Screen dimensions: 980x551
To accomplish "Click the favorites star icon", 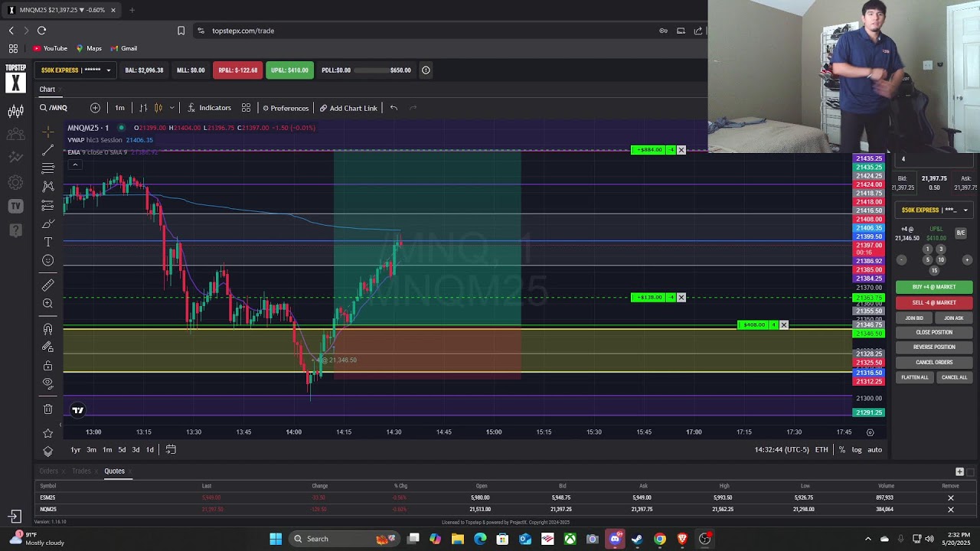I will click(x=48, y=434).
